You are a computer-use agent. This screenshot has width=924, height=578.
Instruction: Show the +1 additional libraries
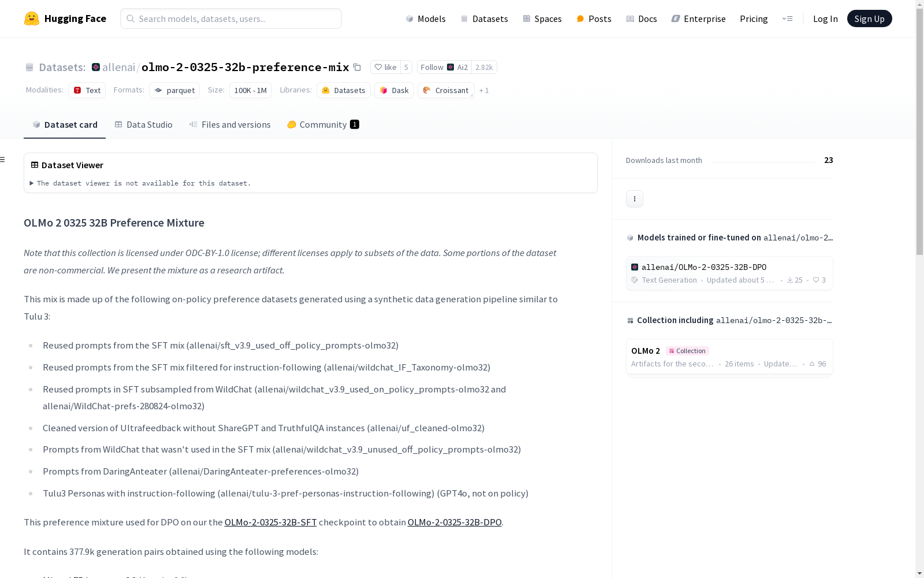[x=484, y=90]
